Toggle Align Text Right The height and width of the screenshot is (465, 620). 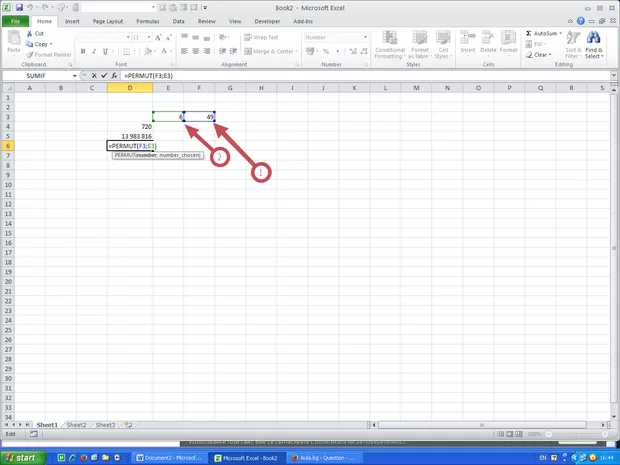pos(206,51)
